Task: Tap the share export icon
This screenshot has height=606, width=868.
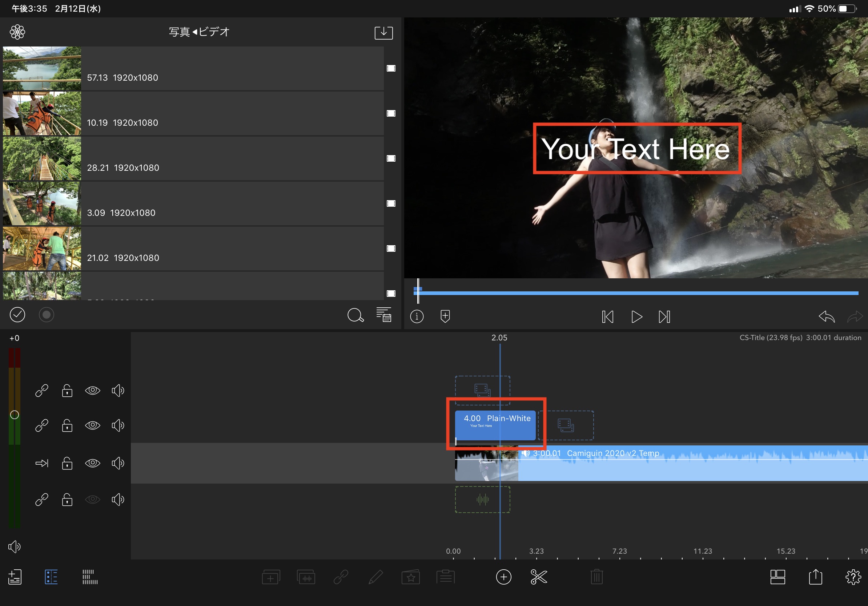Action: click(x=815, y=577)
